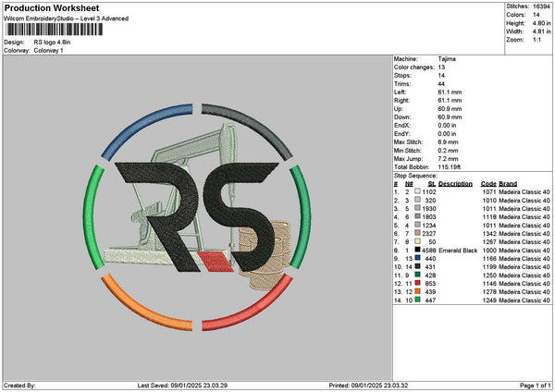The image size is (555, 392).
Task: Select the swatch in the 1930 stitch row
Action: [418, 208]
